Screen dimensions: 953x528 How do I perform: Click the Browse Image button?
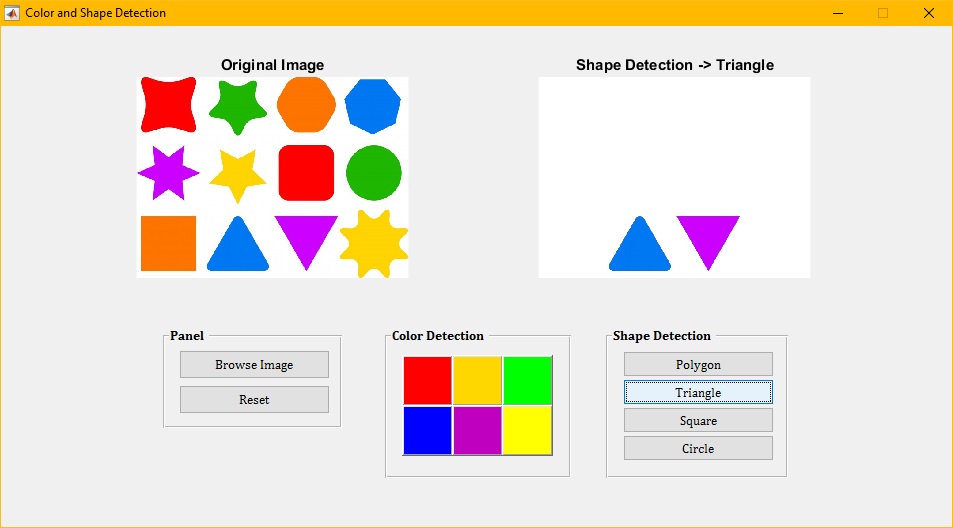[x=254, y=365]
